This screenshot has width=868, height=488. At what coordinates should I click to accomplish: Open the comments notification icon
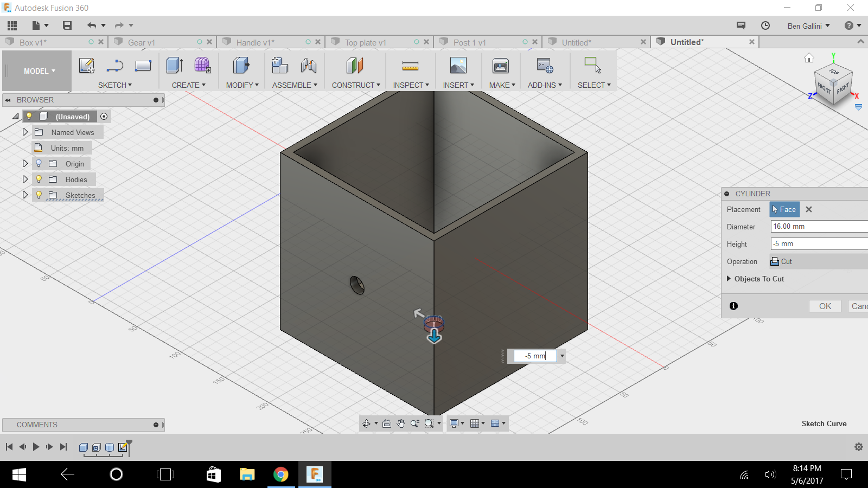point(741,25)
